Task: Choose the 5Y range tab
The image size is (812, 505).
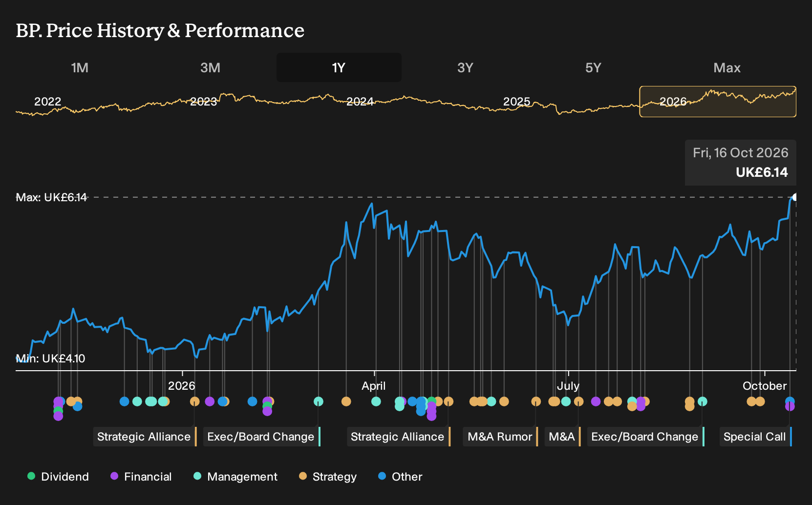Action: 593,67
